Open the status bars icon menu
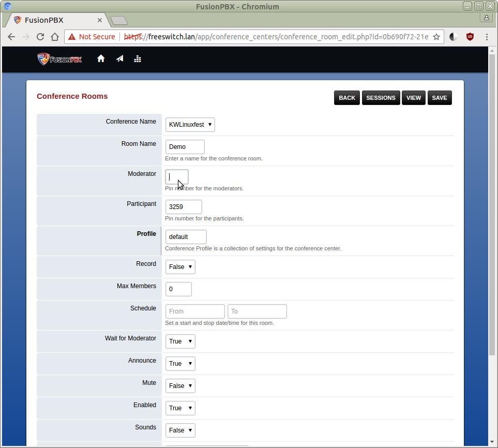498x448 pixels. (x=138, y=59)
